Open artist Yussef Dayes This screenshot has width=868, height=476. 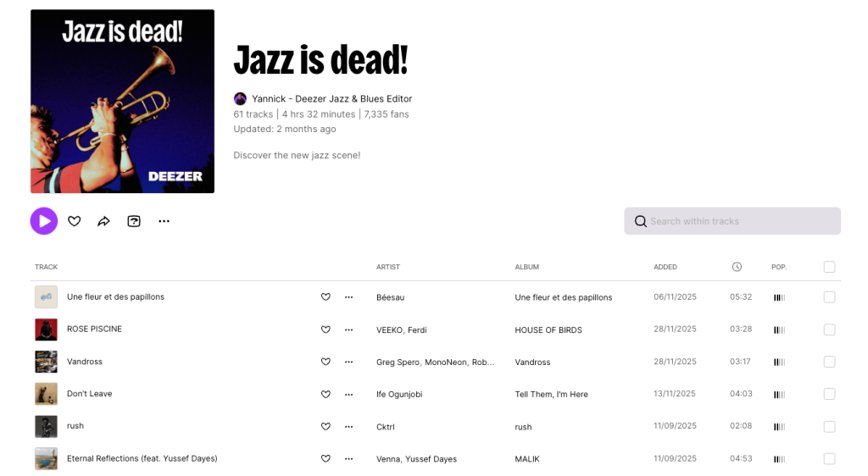431,459
